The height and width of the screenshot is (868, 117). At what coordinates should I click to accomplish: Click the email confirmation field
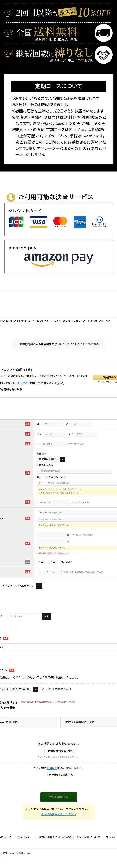click(77, 519)
